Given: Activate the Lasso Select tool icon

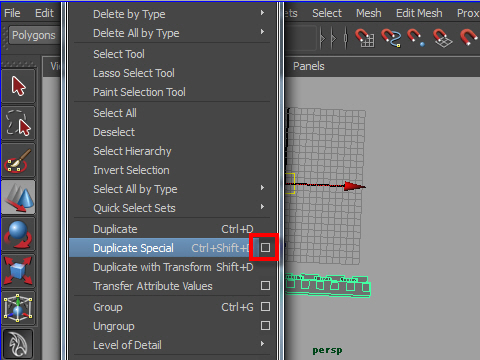Looking at the screenshot, I should [18, 123].
